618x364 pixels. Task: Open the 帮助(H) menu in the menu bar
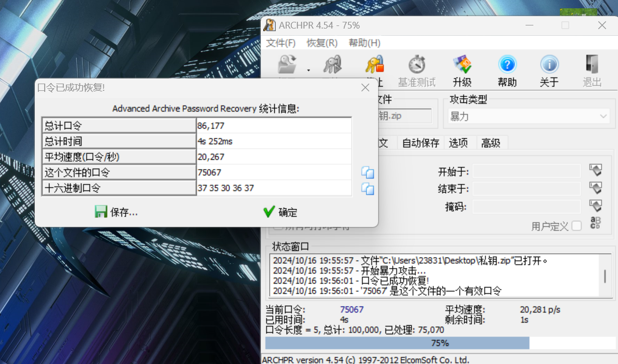[x=365, y=43]
